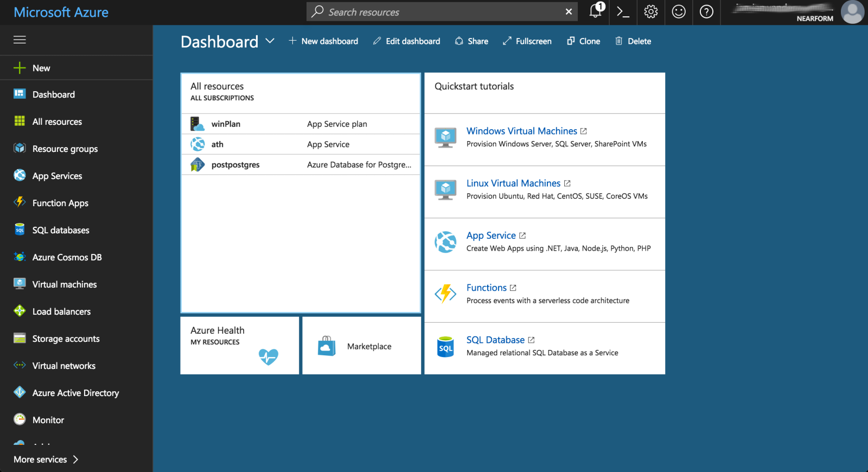Delete the dashboard

coord(633,41)
